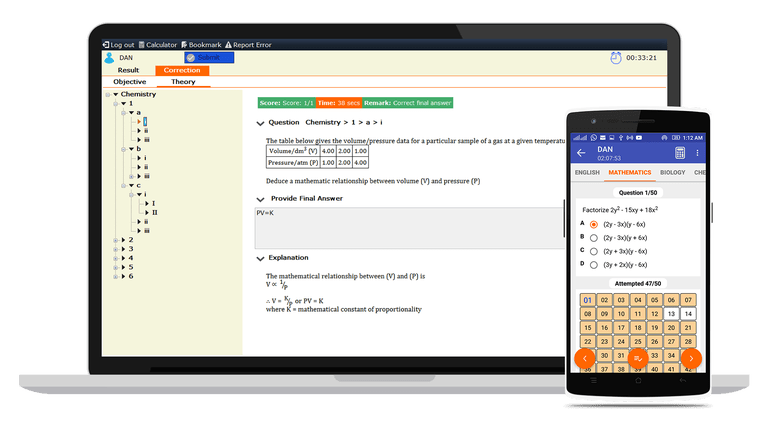Select option A (2y - 3x)(y - 6x)
The image size is (768, 427).
coord(594,224)
